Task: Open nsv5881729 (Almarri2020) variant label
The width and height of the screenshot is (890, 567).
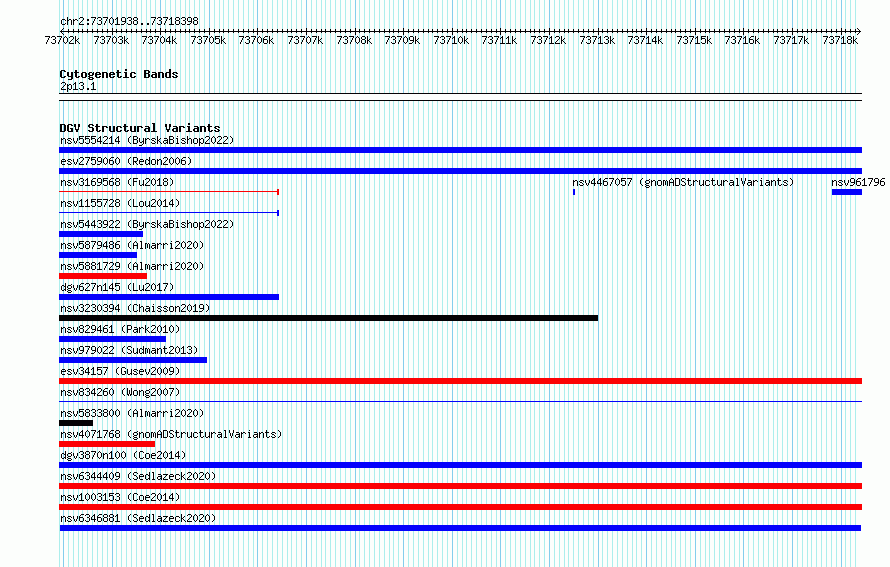Action: point(132,266)
